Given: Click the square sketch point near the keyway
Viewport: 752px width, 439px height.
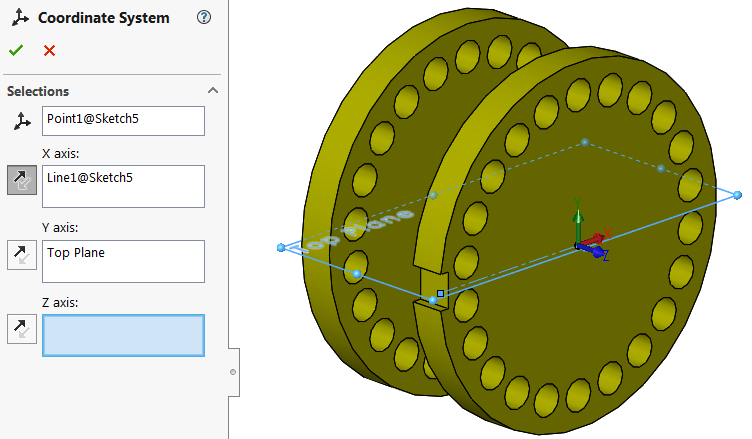Looking at the screenshot, I should coord(440,293).
